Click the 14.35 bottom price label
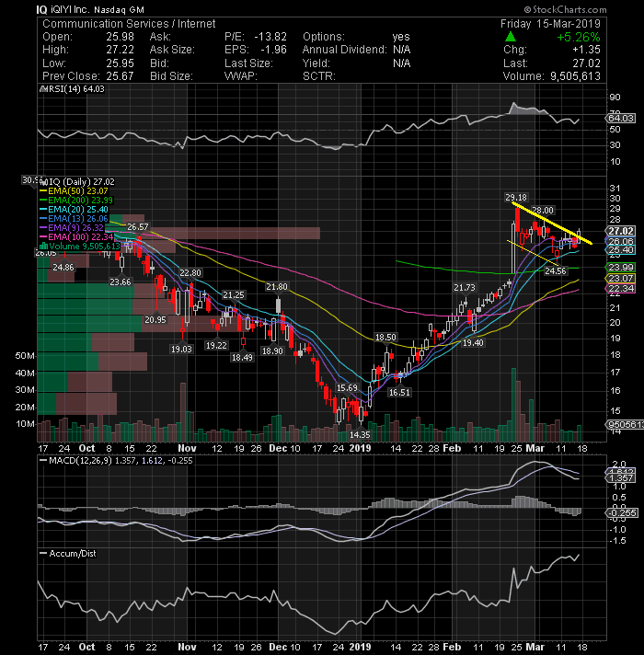The image size is (644, 655). pyautogui.click(x=360, y=435)
